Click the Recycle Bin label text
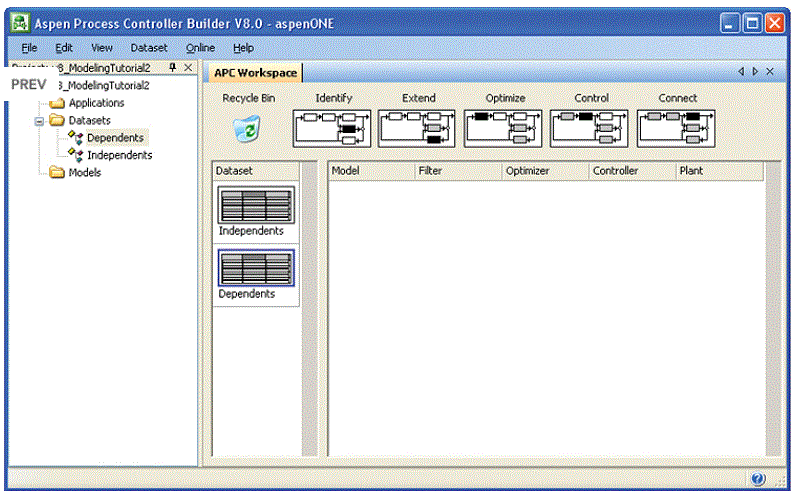798x500 pixels. pos(248,98)
